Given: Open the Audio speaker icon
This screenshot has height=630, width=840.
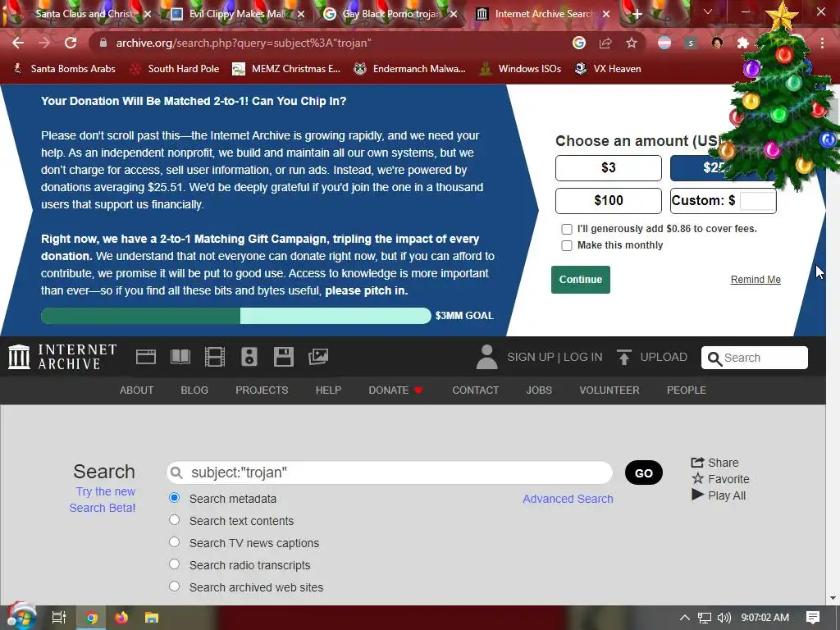Looking at the screenshot, I should 249,357.
